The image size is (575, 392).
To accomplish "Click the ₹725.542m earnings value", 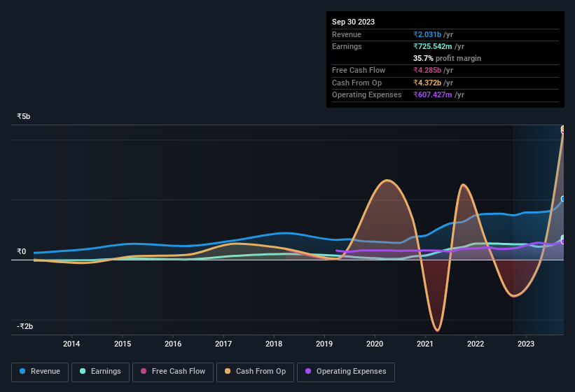I will [x=433, y=46].
